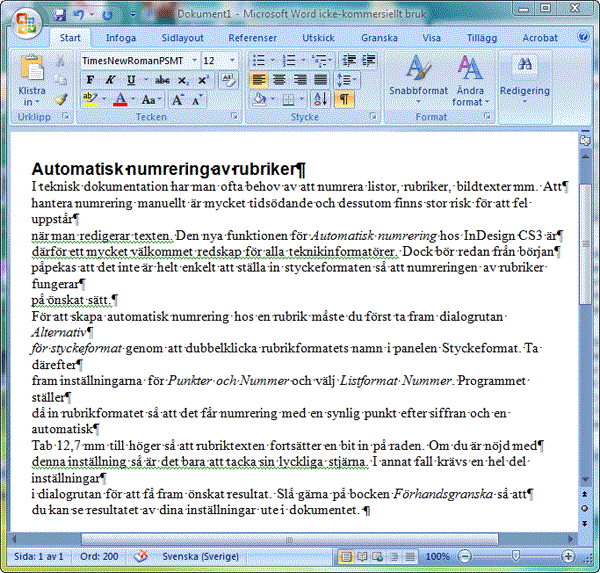The width and height of the screenshot is (600, 573).
Task: Click the Office round logo button
Action: coord(22,22)
